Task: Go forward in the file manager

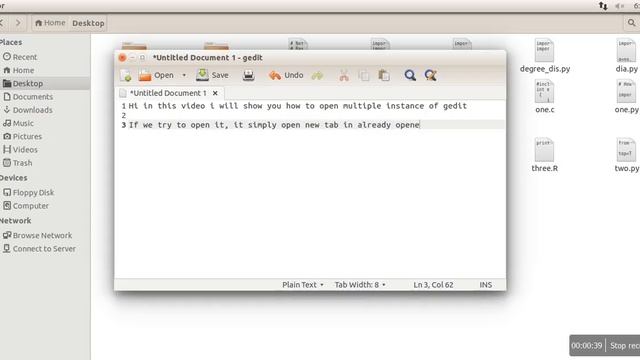Action: [x=18, y=23]
